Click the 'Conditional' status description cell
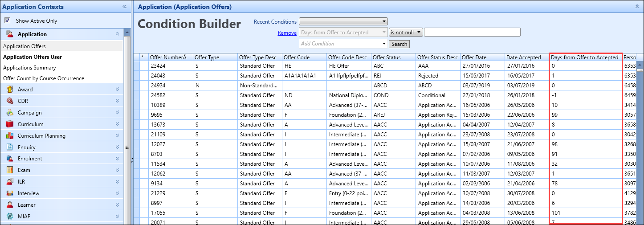This screenshot has width=644, height=225. (x=438, y=95)
